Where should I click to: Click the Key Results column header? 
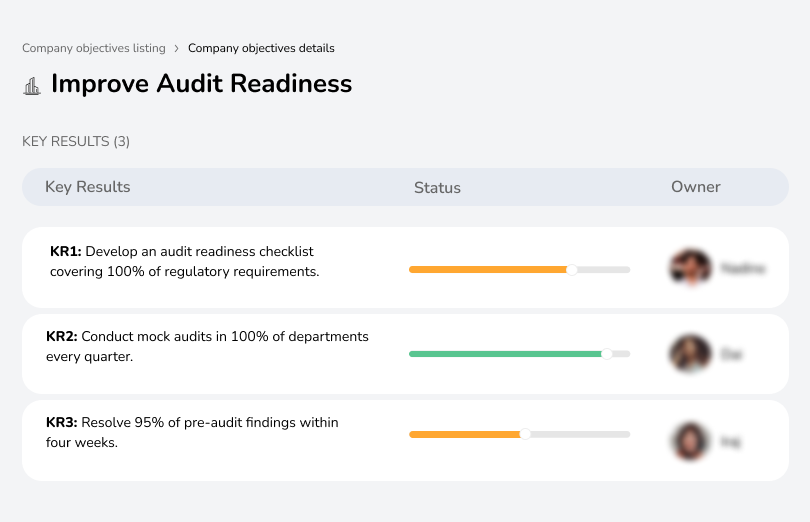click(x=88, y=187)
